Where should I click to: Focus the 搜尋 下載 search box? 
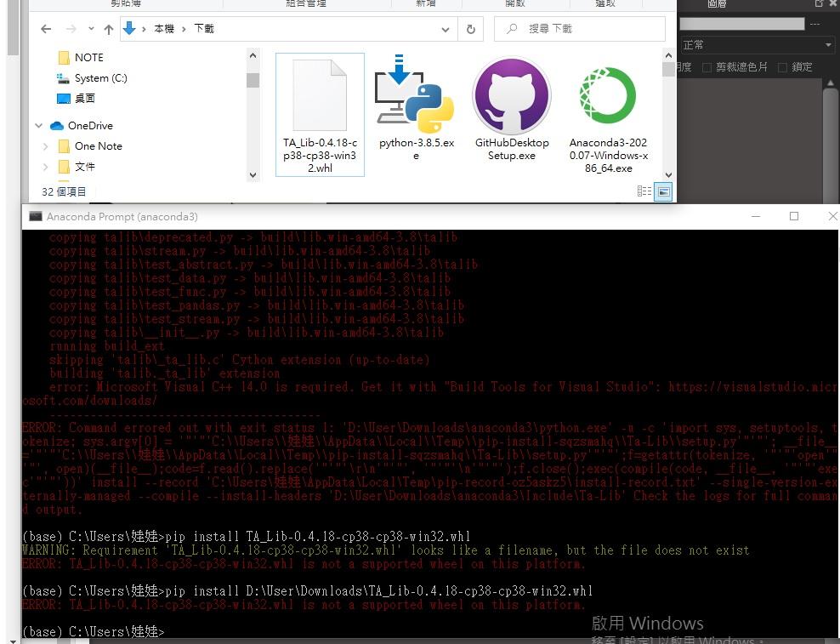tap(580, 29)
